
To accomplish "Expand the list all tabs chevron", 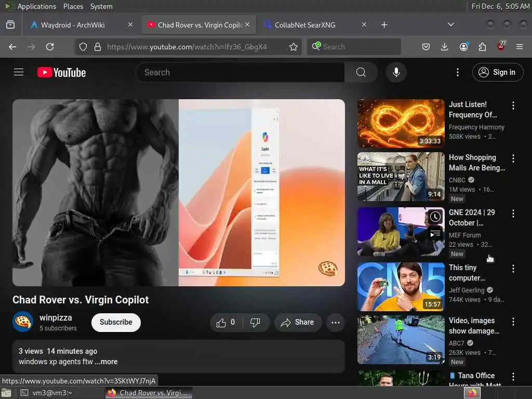I will pos(450,24).
